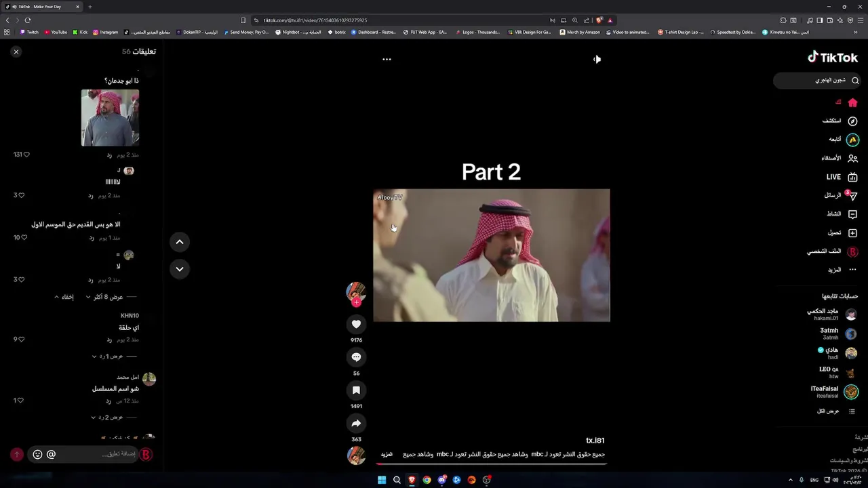Reply to KHN10's comment
The width and height of the screenshot is (868, 488).
(109, 340)
